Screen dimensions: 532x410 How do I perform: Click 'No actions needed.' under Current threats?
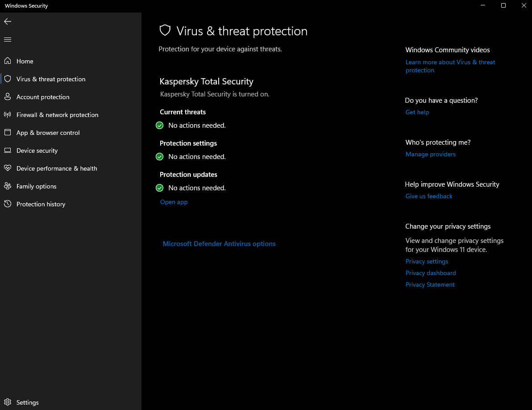pyautogui.click(x=197, y=126)
